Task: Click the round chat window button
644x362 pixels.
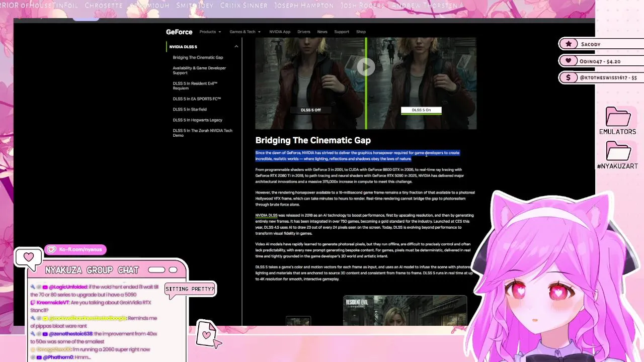Action: coord(173,270)
